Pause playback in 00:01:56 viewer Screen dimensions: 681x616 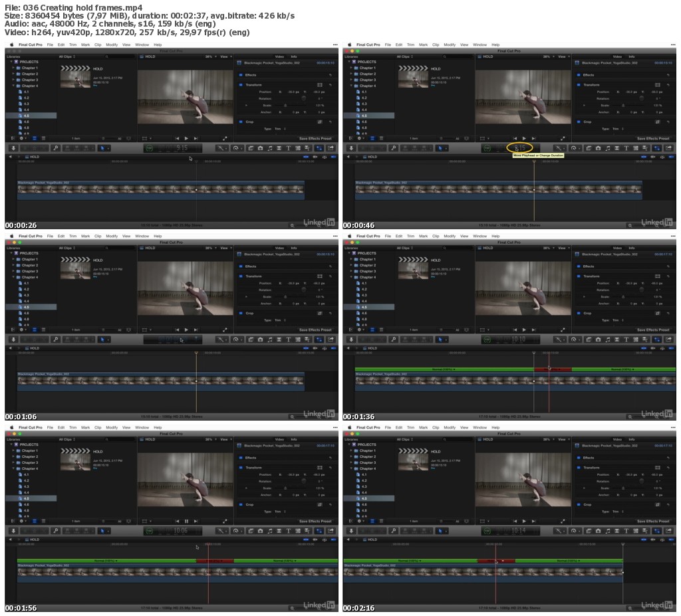(186, 522)
